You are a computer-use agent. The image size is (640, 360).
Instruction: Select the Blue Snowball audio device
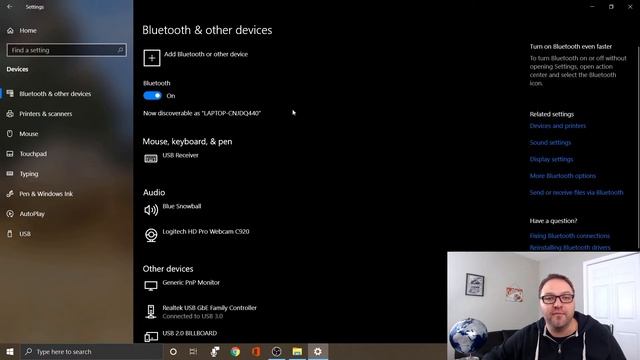(182, 207)
